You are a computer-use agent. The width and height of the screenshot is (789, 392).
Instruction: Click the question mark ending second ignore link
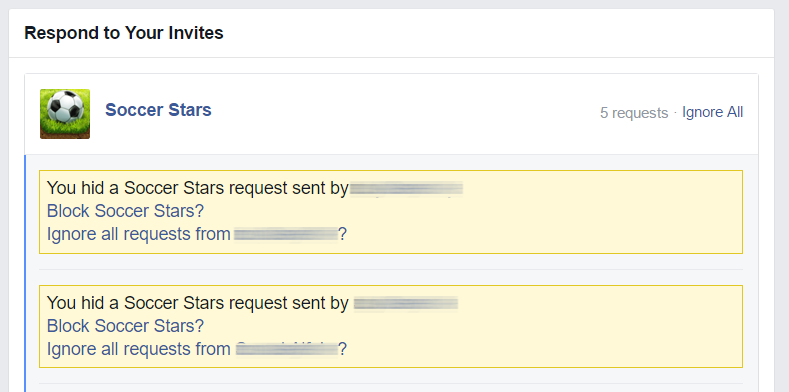point(343,349)
